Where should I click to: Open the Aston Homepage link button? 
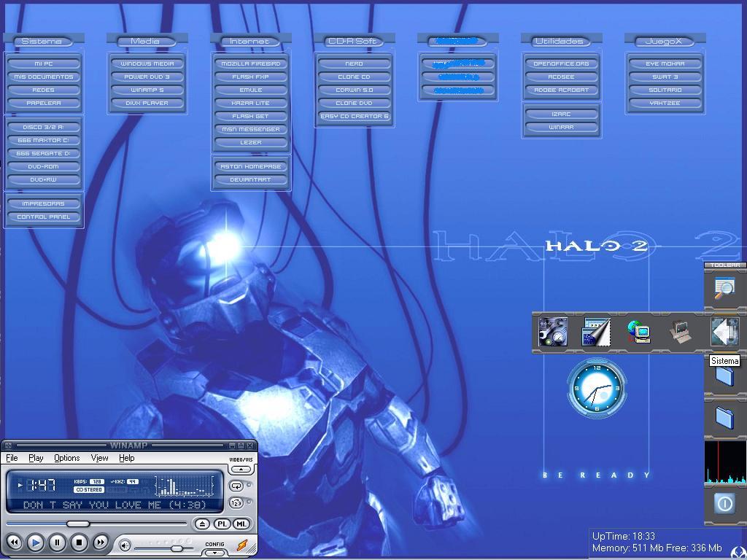(251, 167)
